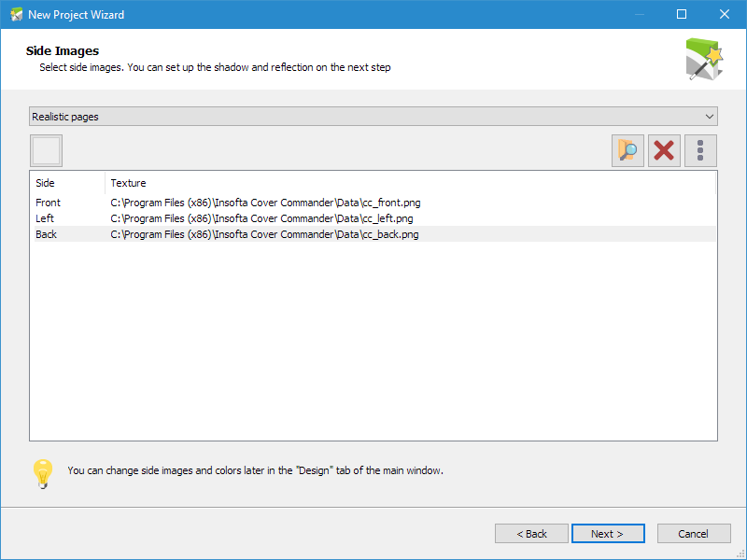The height and width of the screenshot is (560, 747).
Task: Click the cc_back.png texture path
Action: coord(264,234)
